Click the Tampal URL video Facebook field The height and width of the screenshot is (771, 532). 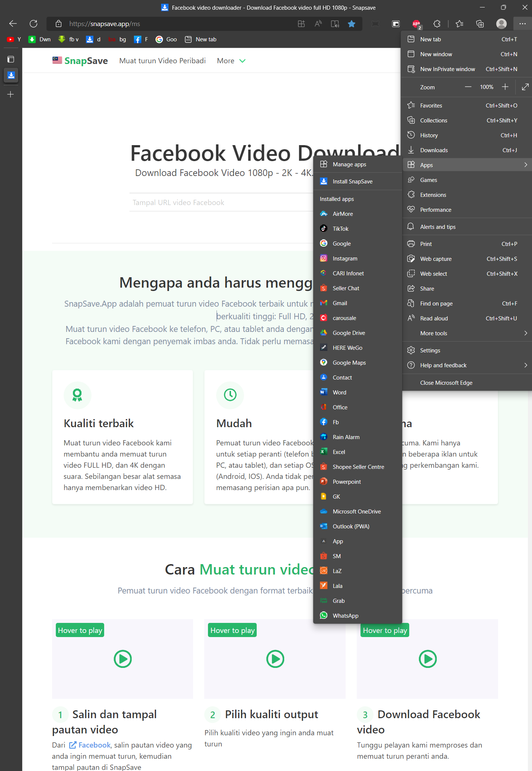coord(221,202)
